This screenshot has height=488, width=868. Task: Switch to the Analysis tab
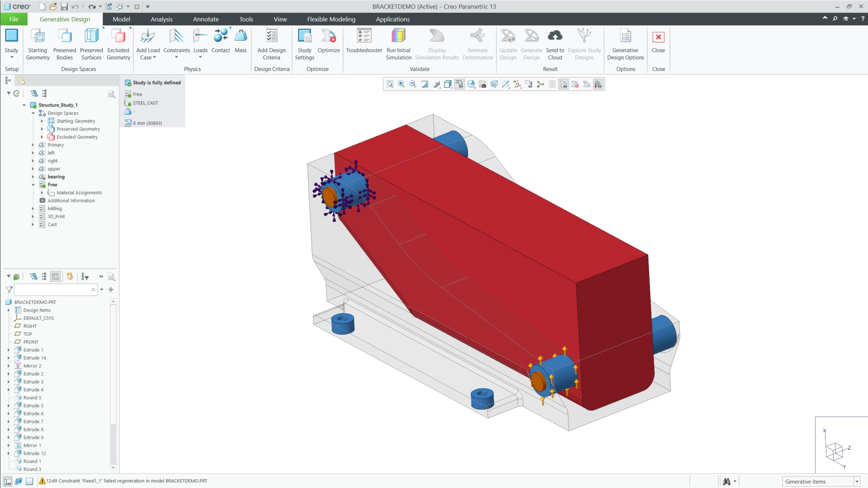pyautogui.click(x=161, y=19)
